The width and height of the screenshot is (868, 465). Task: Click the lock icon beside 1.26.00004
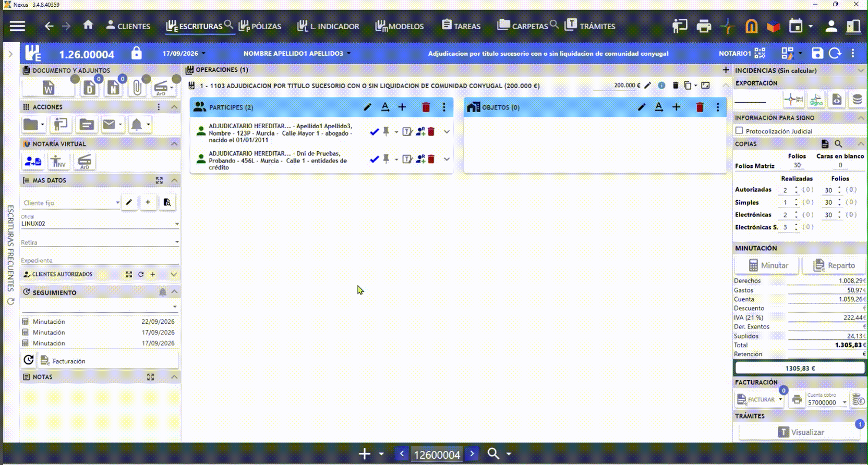click(x=136, y=53)
